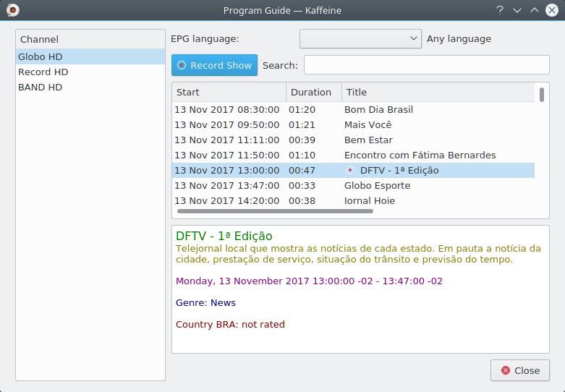Click the 00:39 duration cell
The height and width of the screenshot is (392, 565).
pos(302,140)
